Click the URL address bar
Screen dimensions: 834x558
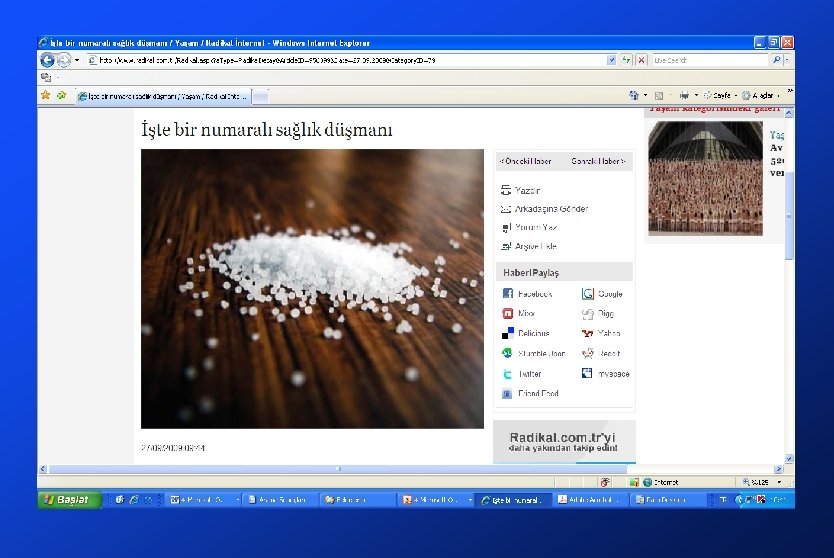(346, 60)
